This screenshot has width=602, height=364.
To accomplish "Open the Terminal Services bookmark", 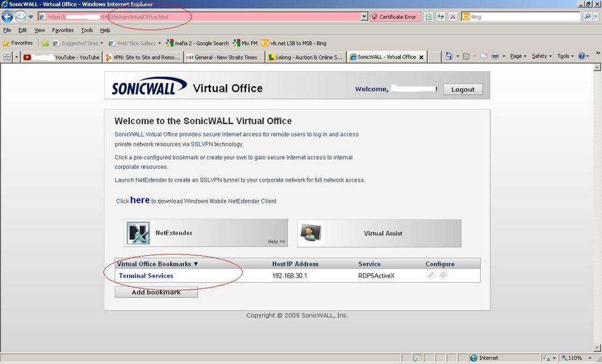I will click(x=146, y=276).
